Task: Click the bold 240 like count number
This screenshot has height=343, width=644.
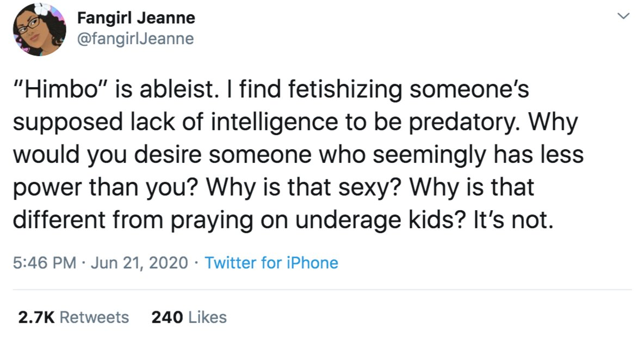Action: pos(167,317)
